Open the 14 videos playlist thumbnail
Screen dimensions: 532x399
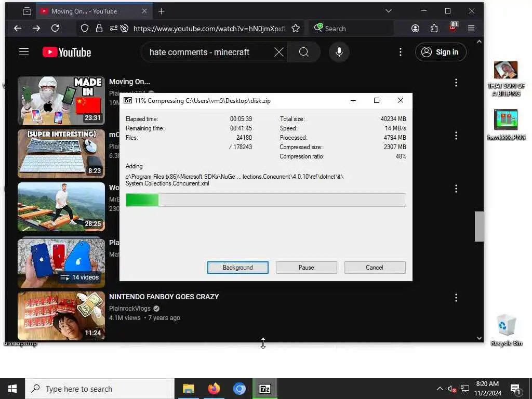(61, 262)
